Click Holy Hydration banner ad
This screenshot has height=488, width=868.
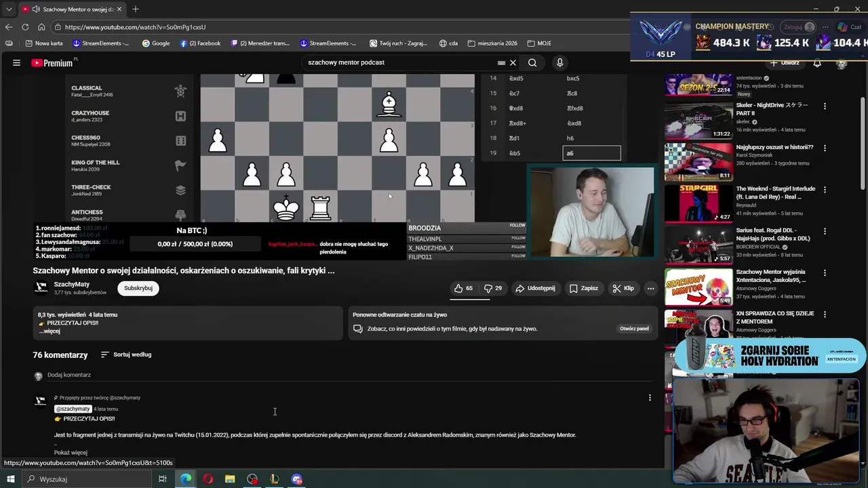coord(770,355)
